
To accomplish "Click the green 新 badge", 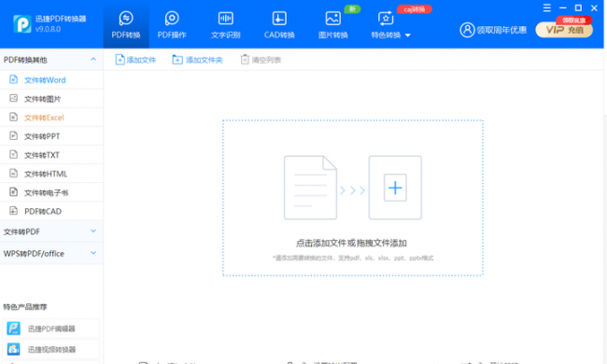I will pos(352,9).
